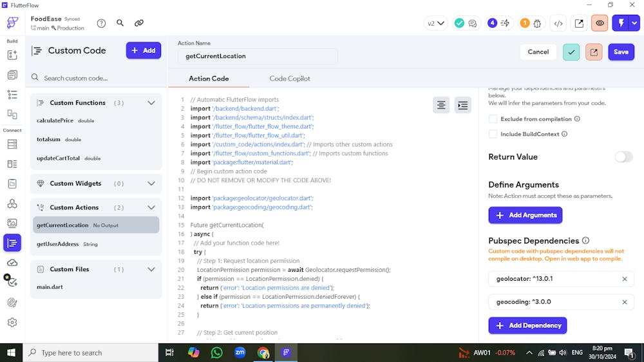The width and height of the screenshot is (644, 362).
Task: Open the Cloud Functions sidebar icon
Action: [x=12, y=263]
